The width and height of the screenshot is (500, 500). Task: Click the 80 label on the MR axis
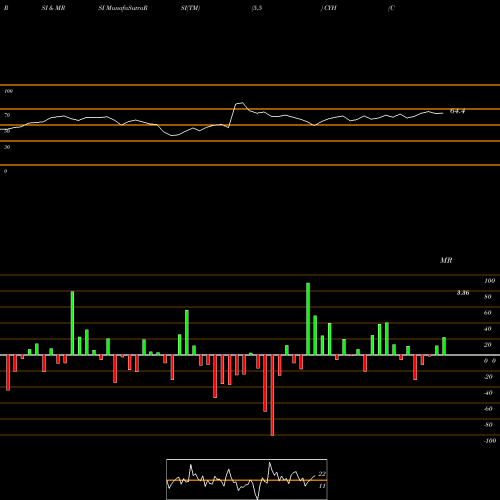(488, 297)
